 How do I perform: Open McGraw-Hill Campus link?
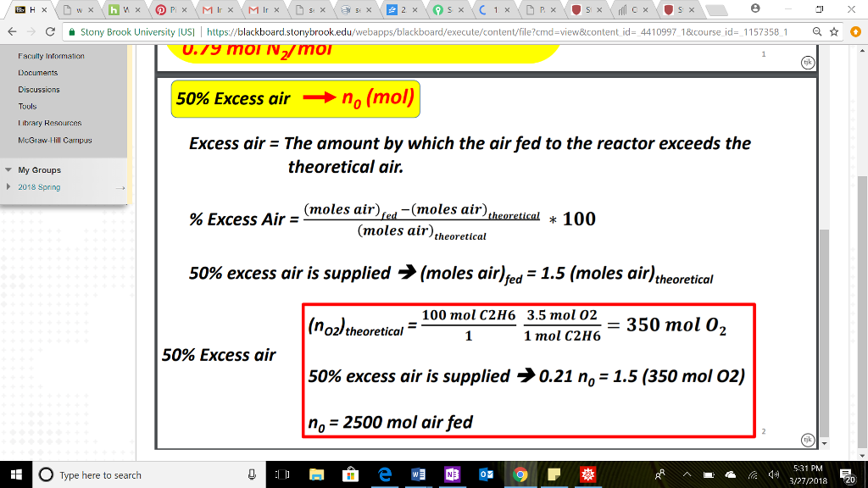click(55, 140)
